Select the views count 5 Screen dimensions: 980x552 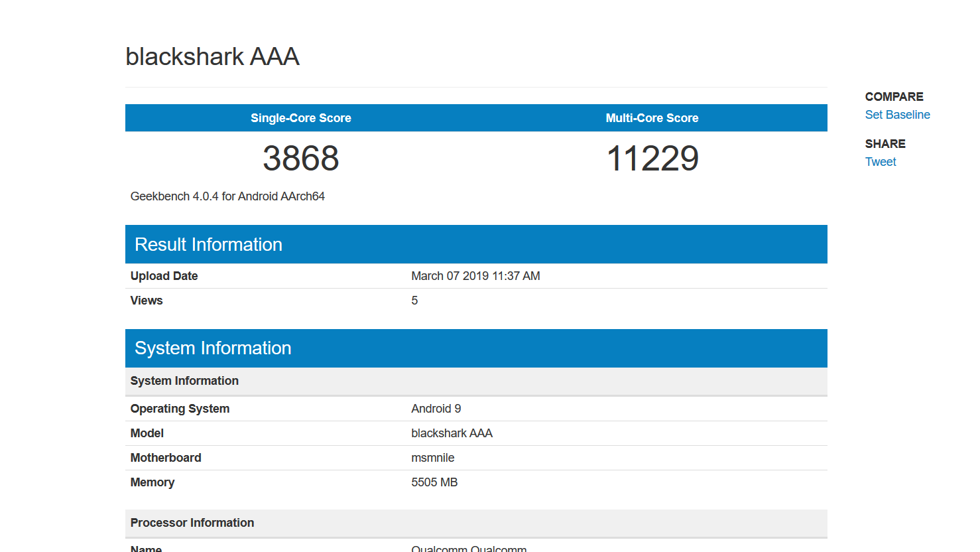(x=414, y=301)
